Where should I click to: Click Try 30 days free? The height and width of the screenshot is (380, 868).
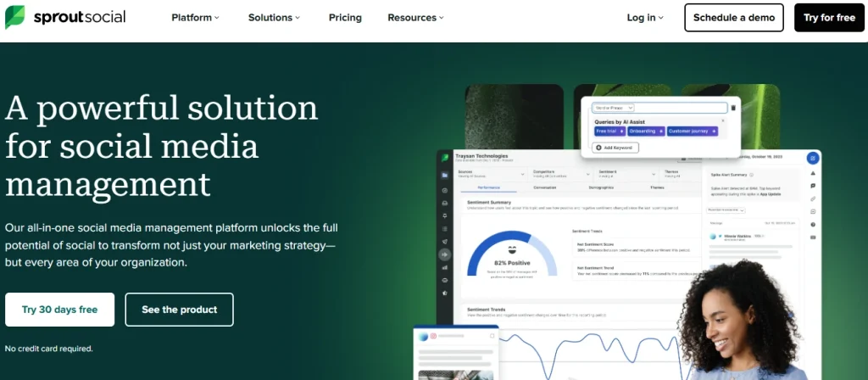(x=60, y=310)
